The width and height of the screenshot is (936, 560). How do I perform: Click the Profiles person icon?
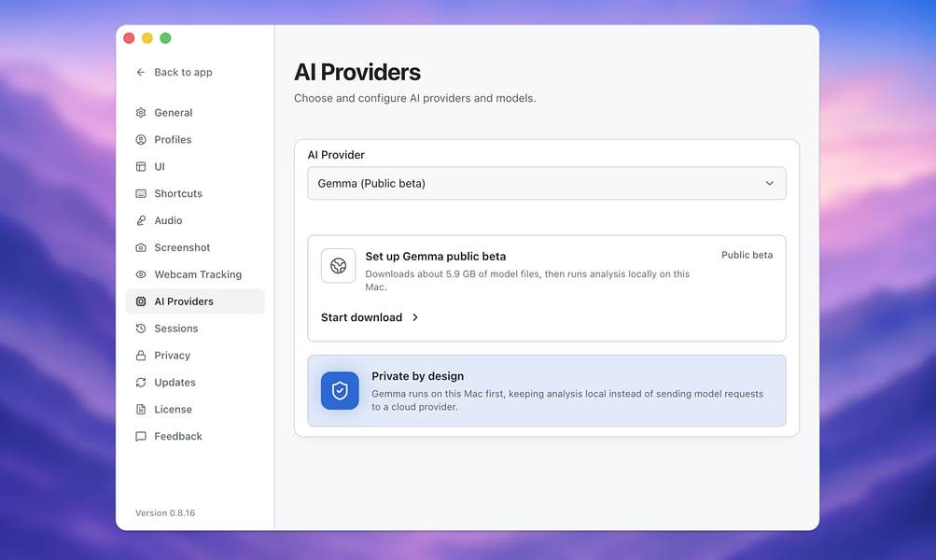[141, 140]
